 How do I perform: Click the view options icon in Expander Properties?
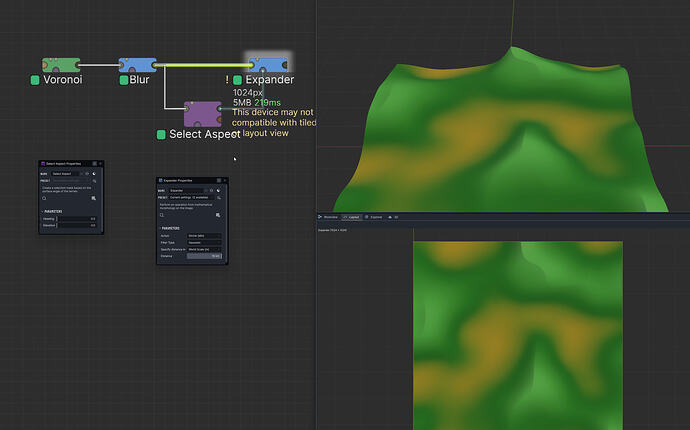click(x=218, y=215)
